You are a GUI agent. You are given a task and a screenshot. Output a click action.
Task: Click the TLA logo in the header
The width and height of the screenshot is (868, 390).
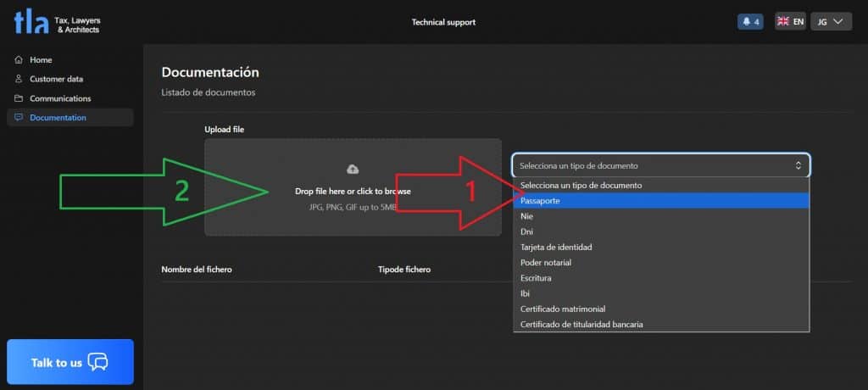31,22
